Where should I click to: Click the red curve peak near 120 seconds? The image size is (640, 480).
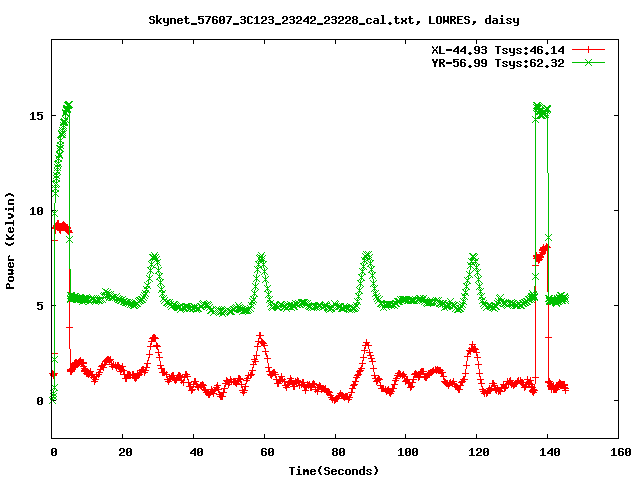point(473,347)
